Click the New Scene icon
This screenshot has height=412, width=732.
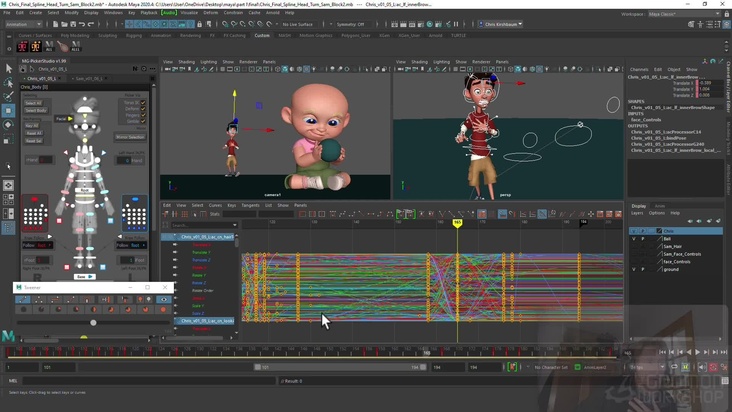pyautogui.click(x=56, y=24)
